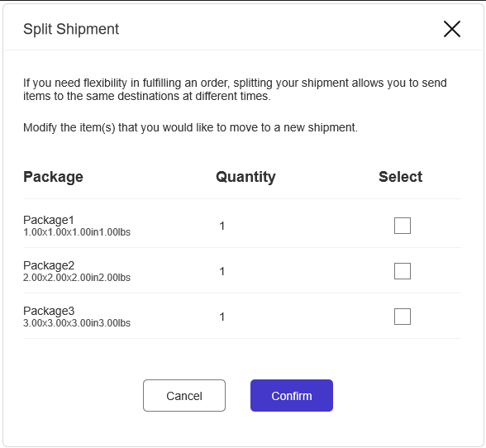Click the Cancel button
This screenshot has height=448, width=486.
(x=184, y=396)
